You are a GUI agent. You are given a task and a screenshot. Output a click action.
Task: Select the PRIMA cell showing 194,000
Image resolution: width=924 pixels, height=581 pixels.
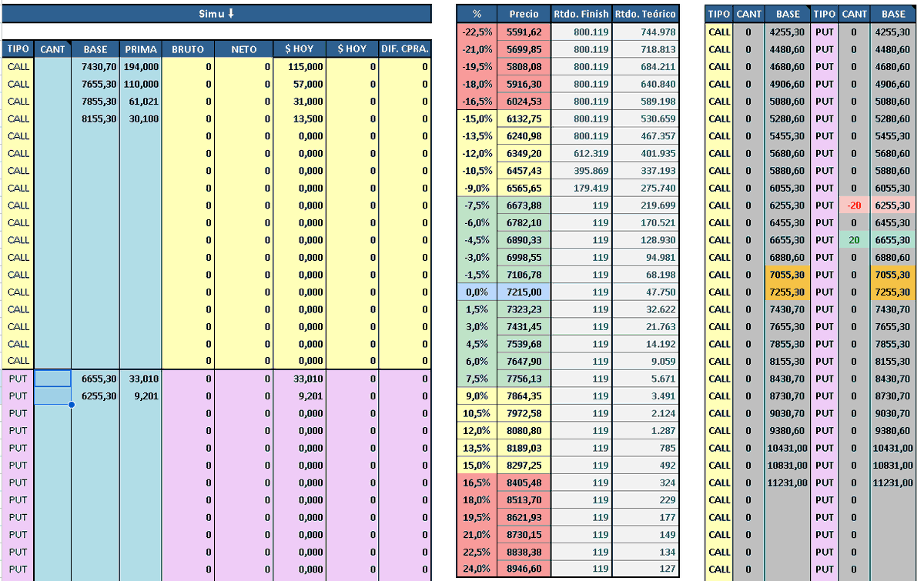click(x=140, y=66)
